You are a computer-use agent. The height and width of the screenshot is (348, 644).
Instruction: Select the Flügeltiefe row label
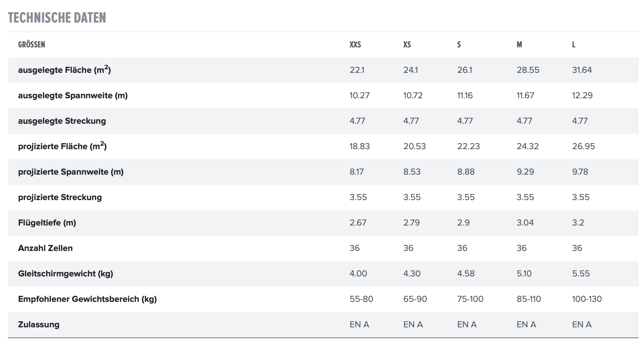click(x=47, y=223)
